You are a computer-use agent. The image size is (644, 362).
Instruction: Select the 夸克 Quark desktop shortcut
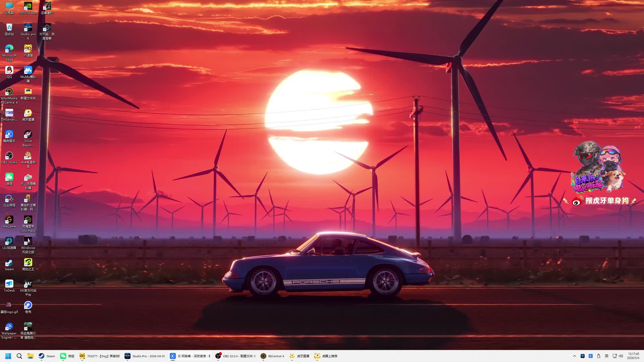coord(28,308)
